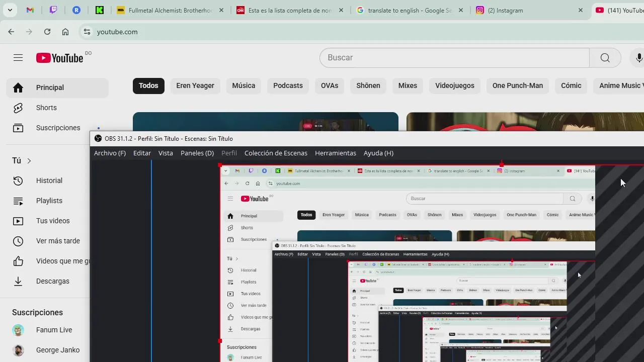The image size is (644, 362).
Task: Switch to the pinned green K tab
Action: (100, 10)
